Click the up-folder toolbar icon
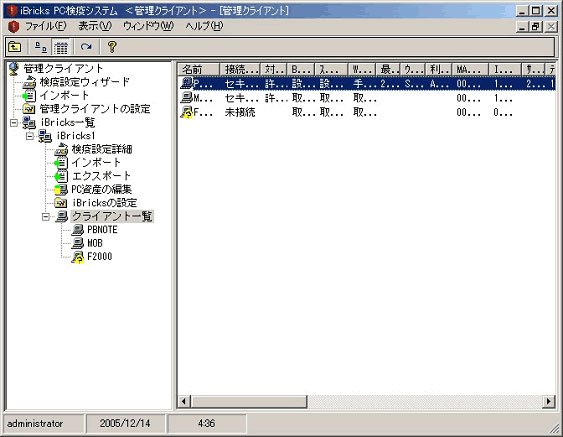 pos(15,47)
